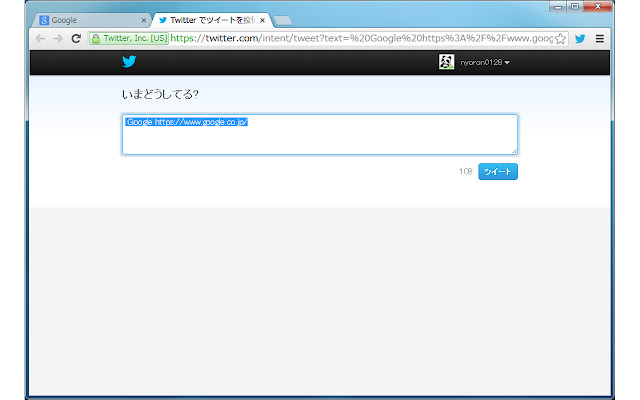Click the Twitter, Inc. [US] security badge
640x400 pixels.
(x=129, y=38)
